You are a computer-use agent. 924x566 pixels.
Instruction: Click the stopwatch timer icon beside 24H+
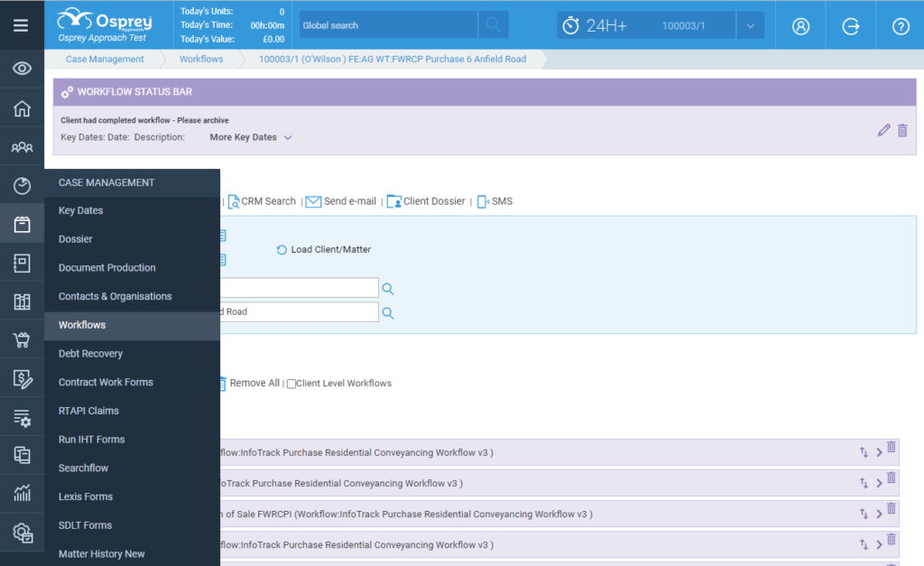coord(570,24)
